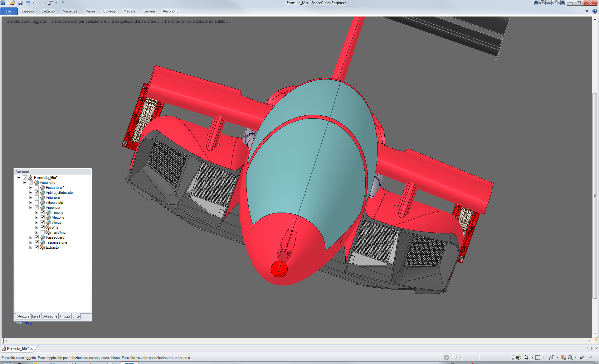Open the File menu

(x=9, y=11)
